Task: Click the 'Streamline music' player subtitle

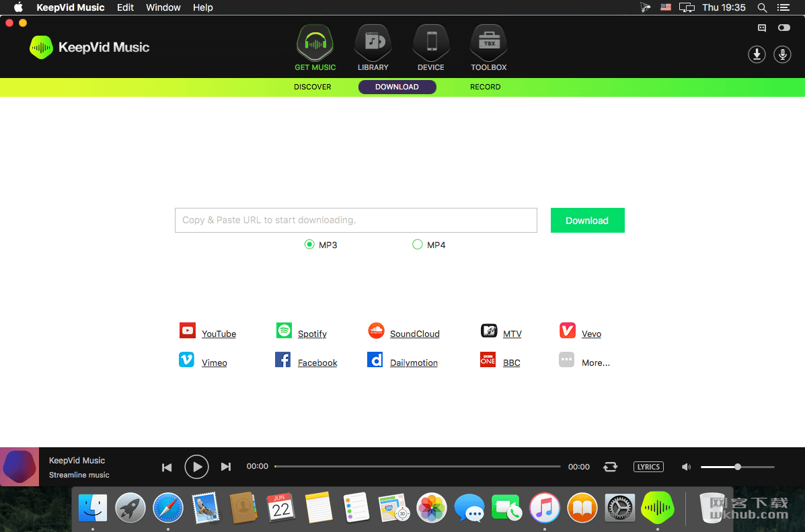Action: tap(79, 475)
